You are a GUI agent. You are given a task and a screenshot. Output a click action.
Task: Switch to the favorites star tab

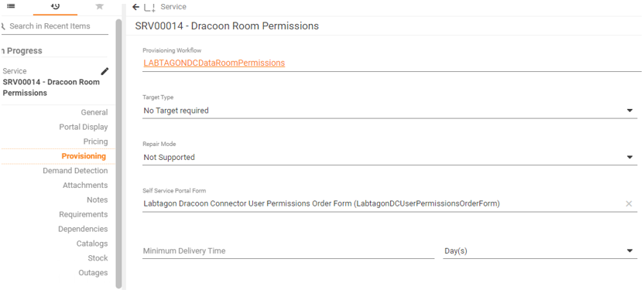[x=99, y=5]
